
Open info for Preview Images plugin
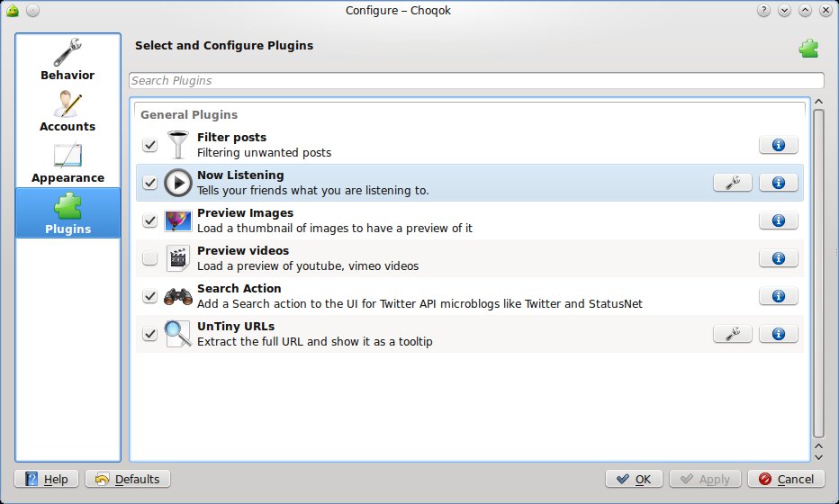(779, 220)
